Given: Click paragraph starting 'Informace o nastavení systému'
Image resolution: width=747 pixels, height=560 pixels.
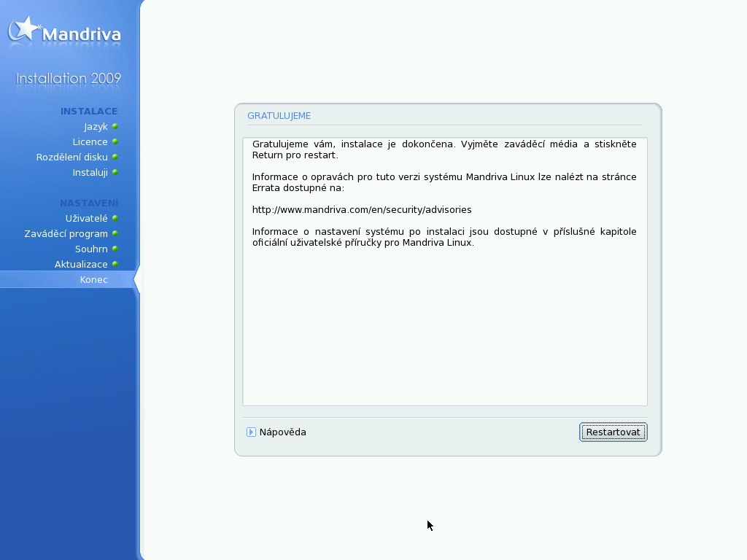Looking at the screenshot, I should (x=444, y=237).
